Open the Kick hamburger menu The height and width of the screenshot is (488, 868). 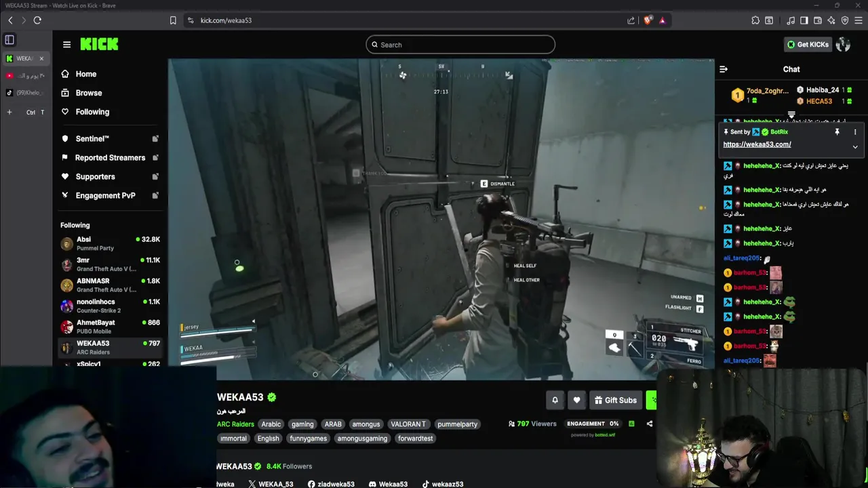coord(66,45)
